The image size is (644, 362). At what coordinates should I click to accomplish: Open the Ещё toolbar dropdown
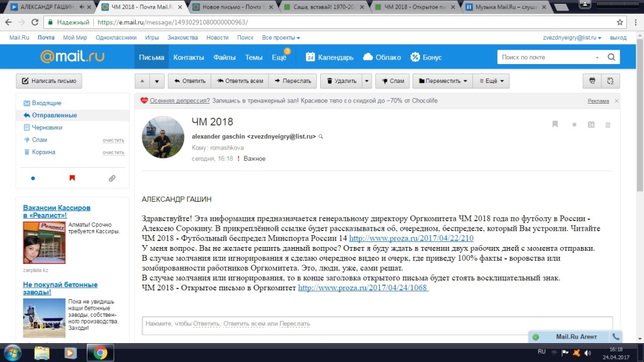point(491,81)
